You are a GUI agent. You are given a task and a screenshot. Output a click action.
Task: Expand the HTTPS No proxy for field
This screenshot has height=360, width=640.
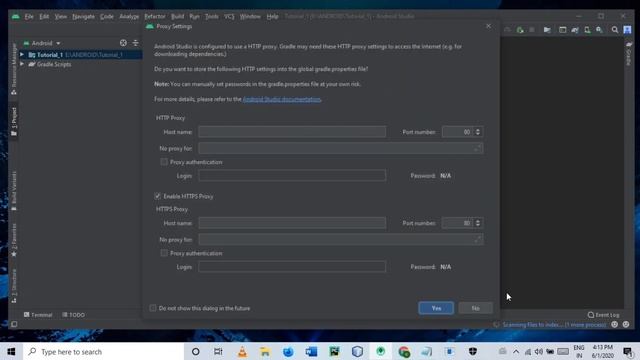point(477,240)
